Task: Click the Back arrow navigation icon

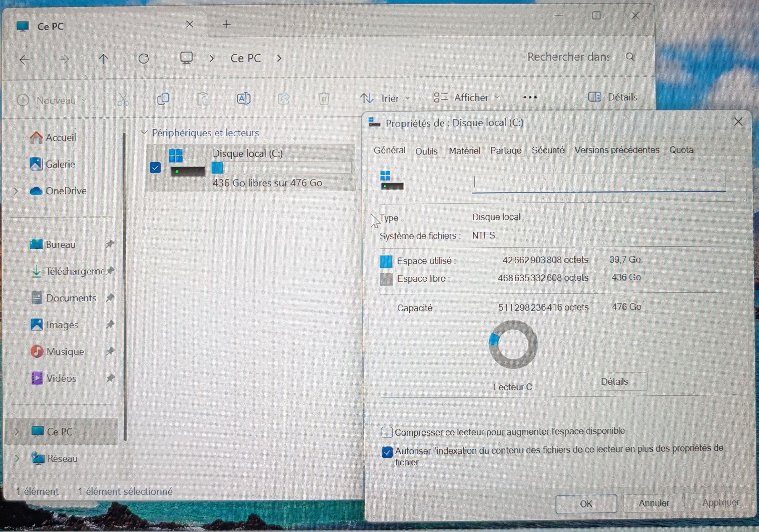Action: click(24, 60)
